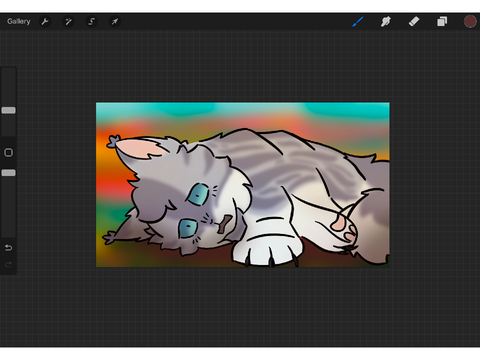Screen dimensions: 480x360
Task: Select the Smudge finger tool
Action: point(386,22)
